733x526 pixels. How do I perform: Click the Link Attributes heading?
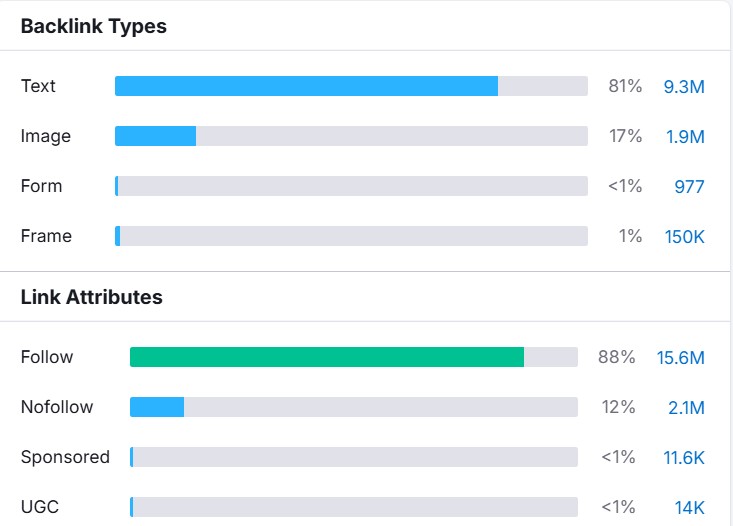click(91, 297)
